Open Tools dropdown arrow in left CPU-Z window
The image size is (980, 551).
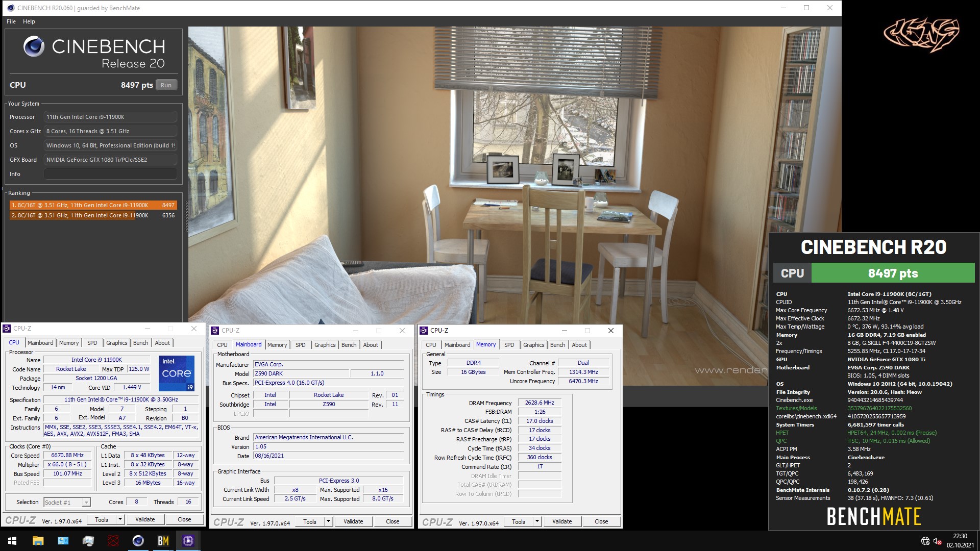click(x=120, y=519)
